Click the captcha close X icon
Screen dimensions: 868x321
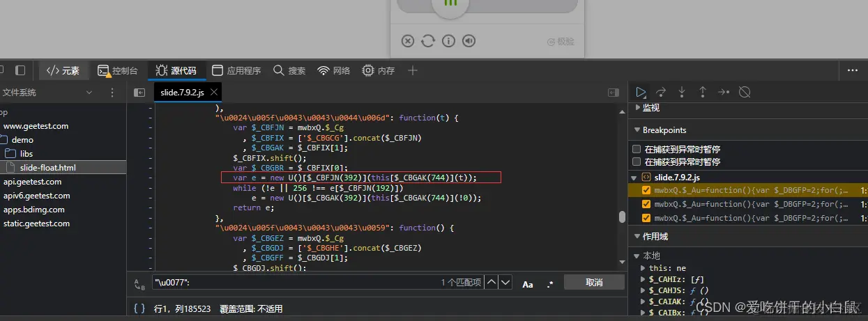(408, 41)
